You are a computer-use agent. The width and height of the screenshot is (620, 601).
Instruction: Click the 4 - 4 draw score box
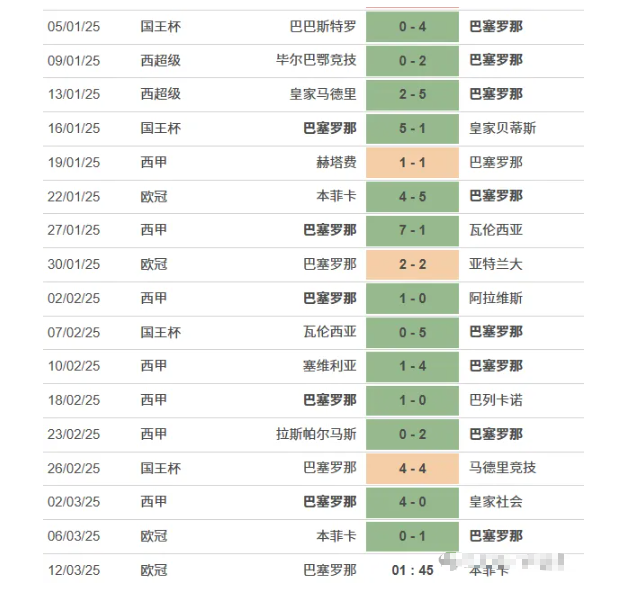coord(412,468)
